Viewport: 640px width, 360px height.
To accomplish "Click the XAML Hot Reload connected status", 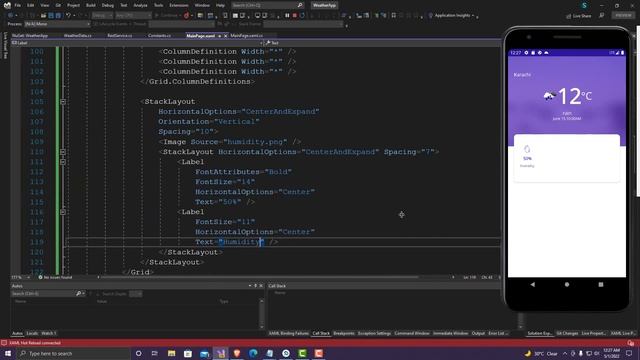I will click(x=35, y=343).
